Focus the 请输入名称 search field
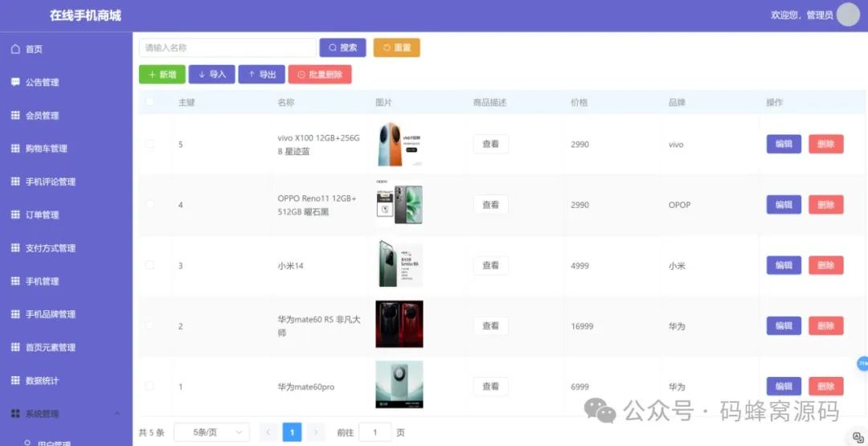The image size is (868, 446). coord(227,47)
